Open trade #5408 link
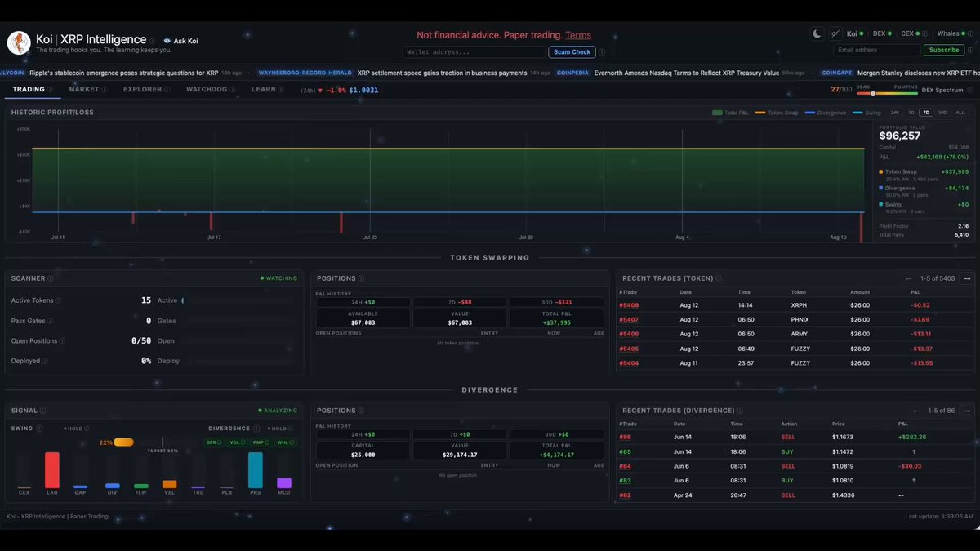980x551 pixels. [x=629, y=305]
